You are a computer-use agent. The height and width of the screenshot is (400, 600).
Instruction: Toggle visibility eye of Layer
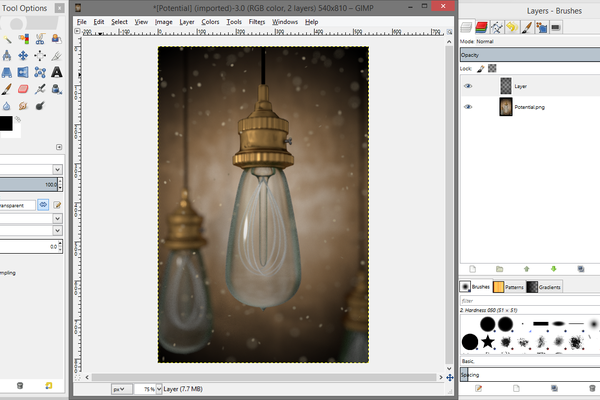coord(468,86)
